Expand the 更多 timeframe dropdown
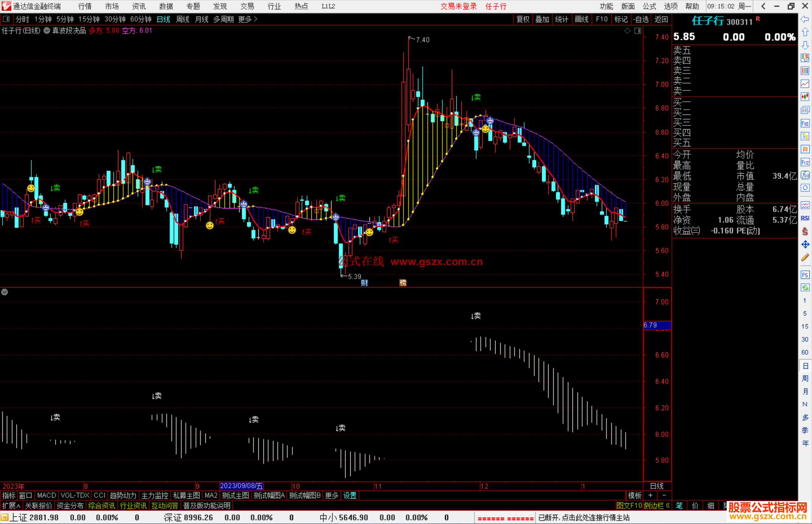Screen dimensions: 812x524 pyautogui.click(x=247, y=19)
